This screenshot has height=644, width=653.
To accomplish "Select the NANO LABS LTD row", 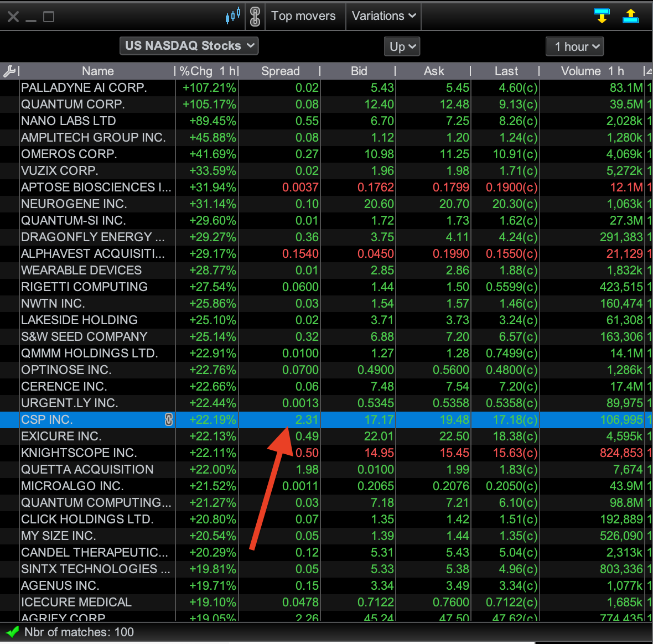I will point(326,121).
